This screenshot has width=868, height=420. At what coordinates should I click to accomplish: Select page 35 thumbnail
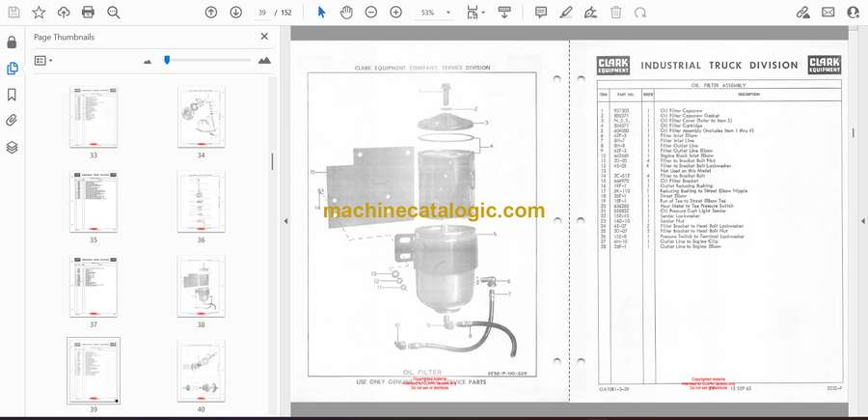click(93, 202)
